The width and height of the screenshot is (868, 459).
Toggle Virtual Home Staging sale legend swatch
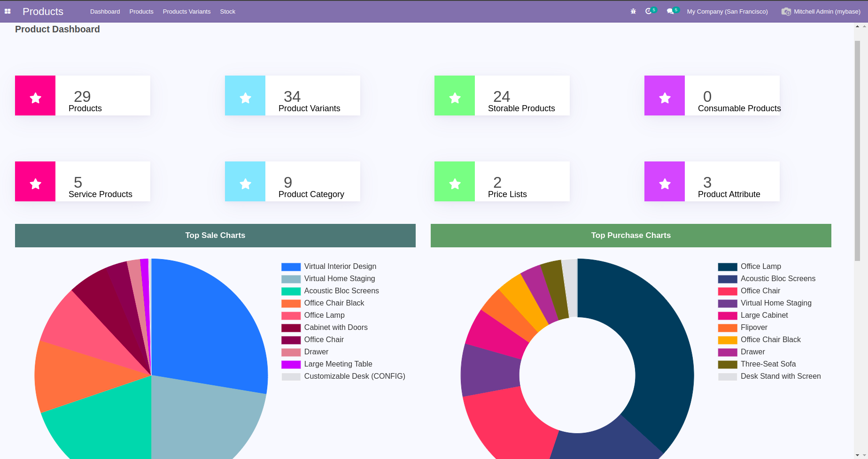[291, 279]
